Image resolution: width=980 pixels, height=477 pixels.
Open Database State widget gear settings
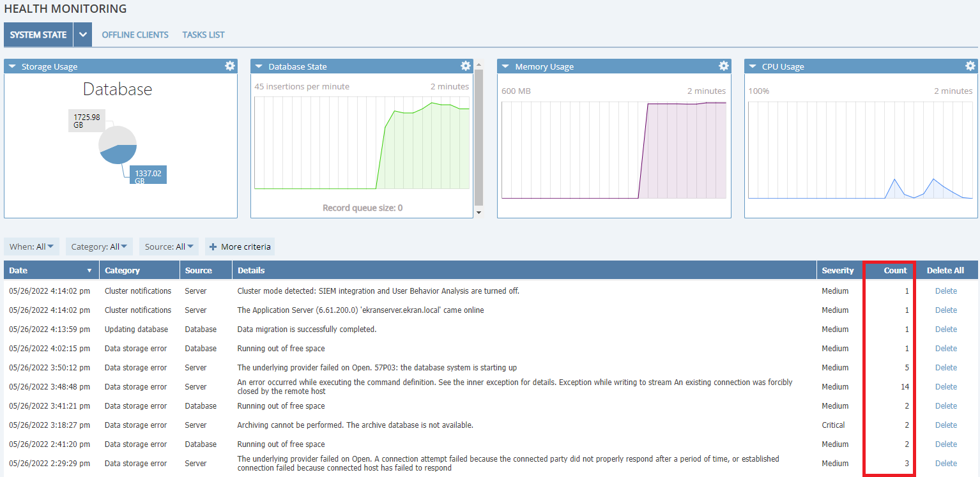(466, 66)
